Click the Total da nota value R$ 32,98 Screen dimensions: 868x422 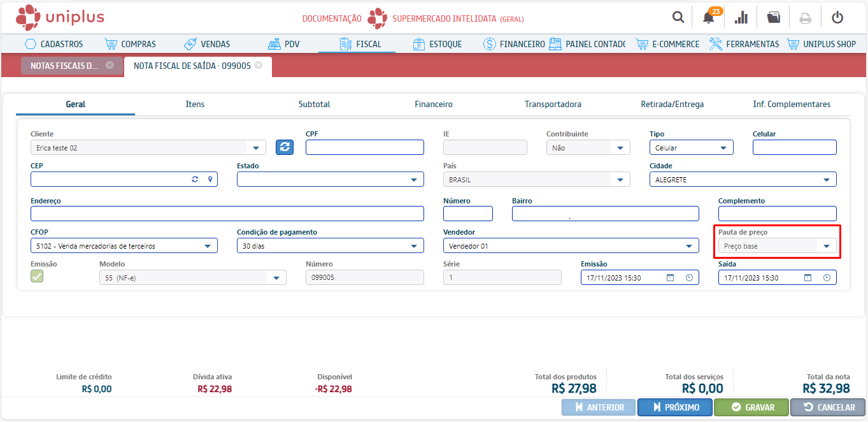pos(826,388)
